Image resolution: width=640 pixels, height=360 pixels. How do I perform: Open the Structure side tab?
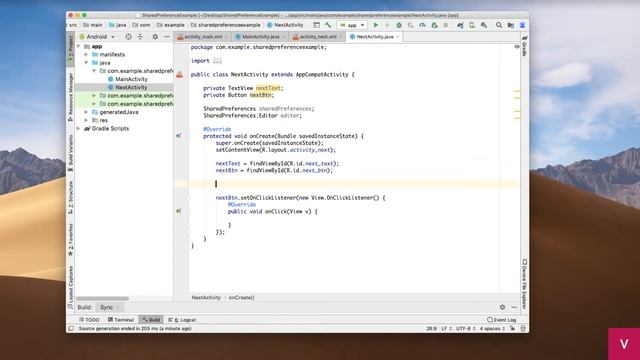click(x=71, y=198)
